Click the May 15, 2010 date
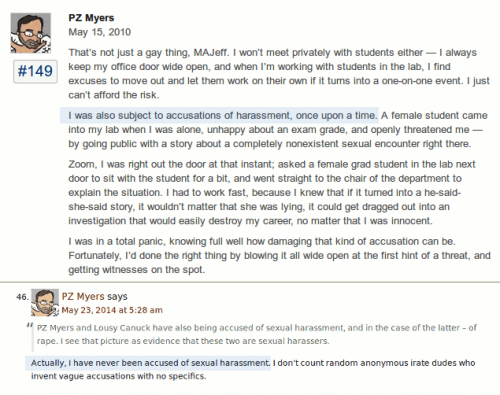This screenshot has width=500, height=395. point(100,32)
